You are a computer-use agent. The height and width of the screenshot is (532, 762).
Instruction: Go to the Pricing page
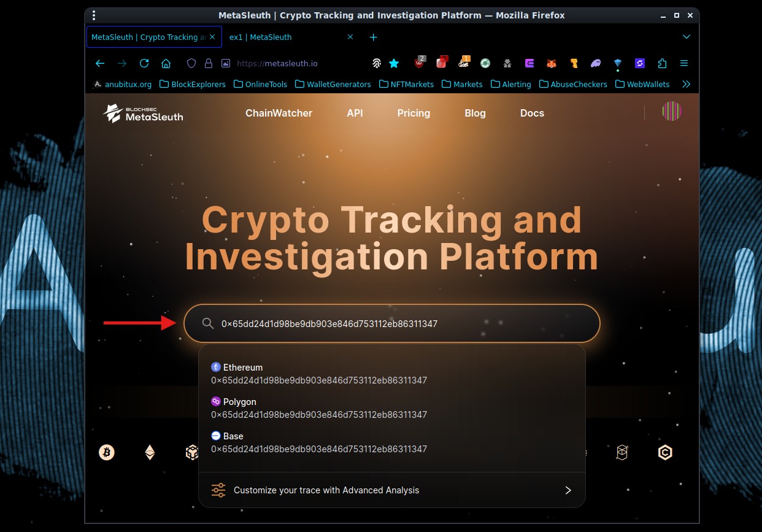click(x=414, y=113)
